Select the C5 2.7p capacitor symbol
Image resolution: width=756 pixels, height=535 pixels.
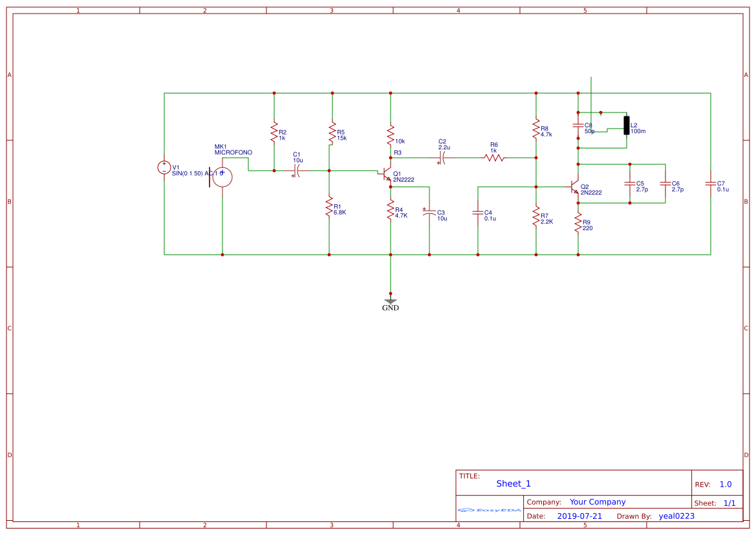[630, 184]
